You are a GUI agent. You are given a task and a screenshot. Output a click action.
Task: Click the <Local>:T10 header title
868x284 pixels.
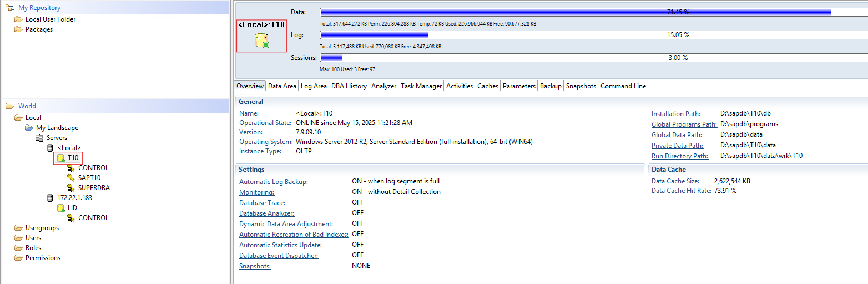[261, 24]
